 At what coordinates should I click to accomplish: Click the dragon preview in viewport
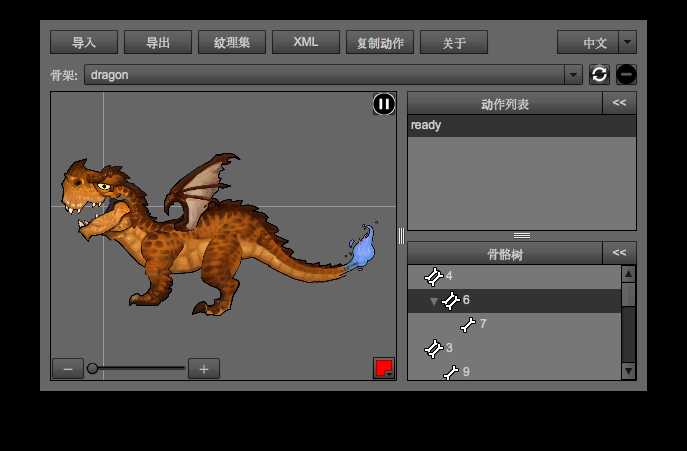pyautogui.click(x=218, y=234)
